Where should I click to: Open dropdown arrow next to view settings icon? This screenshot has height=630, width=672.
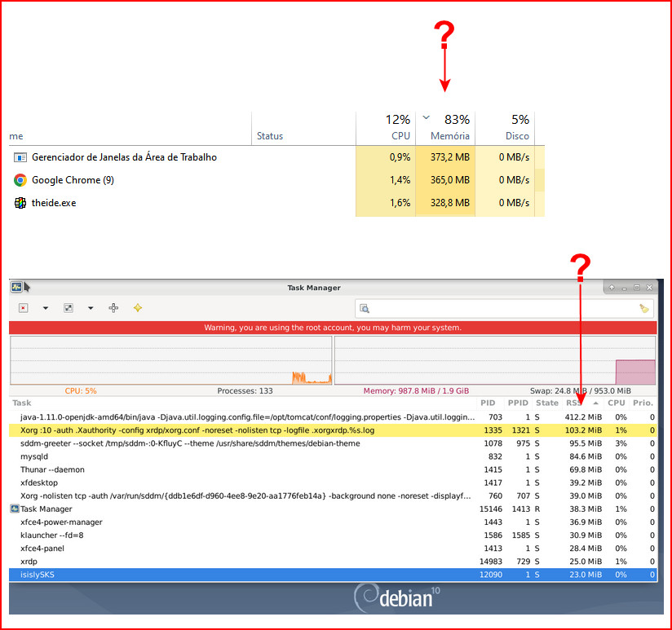(91, 308)
